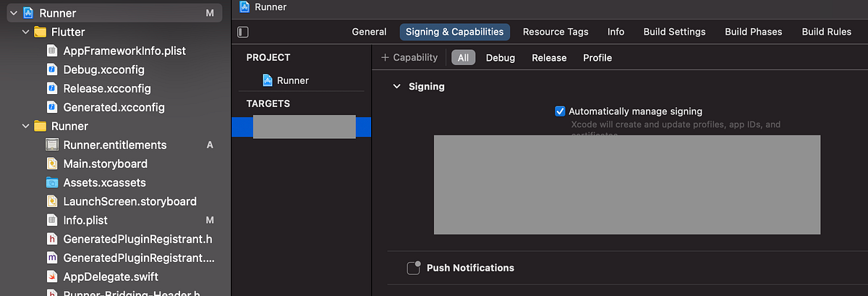
Task: Open the General tab
Action: point(369,32)
